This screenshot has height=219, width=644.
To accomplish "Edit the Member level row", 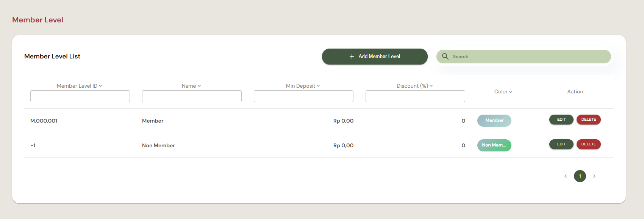I will point(561,120).
